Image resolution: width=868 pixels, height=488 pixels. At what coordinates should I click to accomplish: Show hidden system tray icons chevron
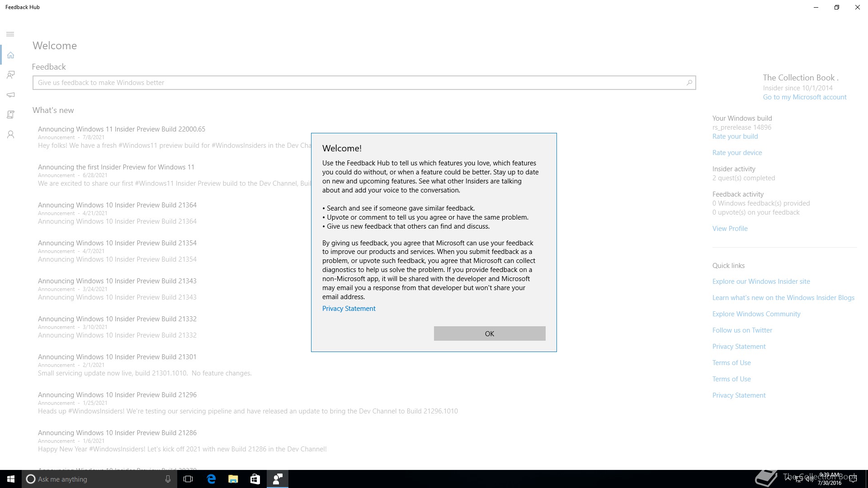(788, 479)
